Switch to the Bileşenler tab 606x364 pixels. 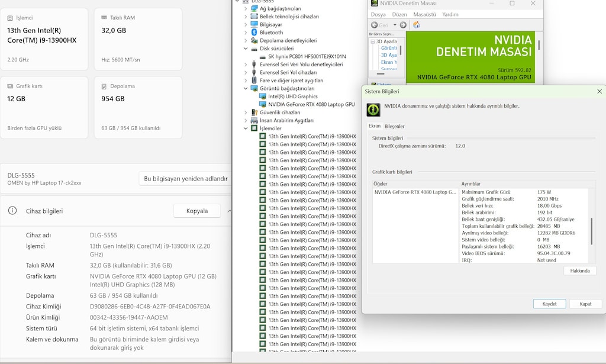394,126
